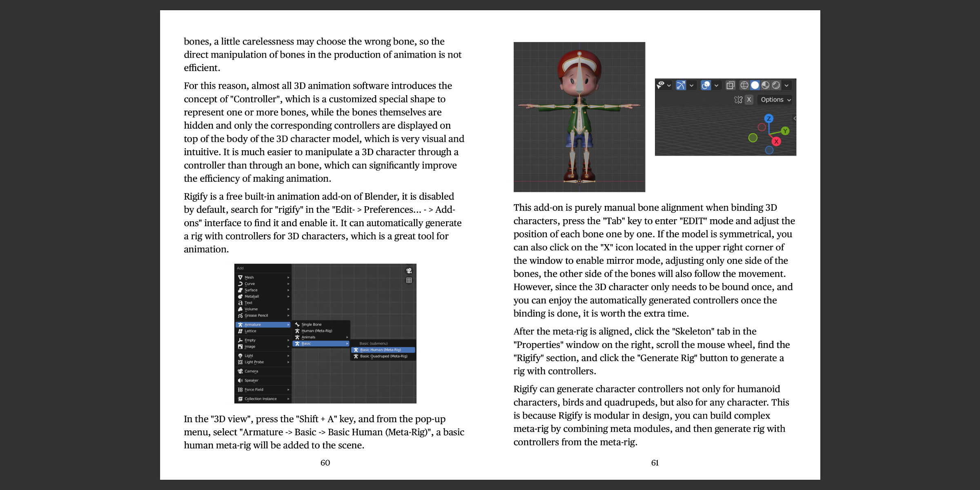The height and width of the screenshot is (490, 980).
Task: Switch to material preview shading icon
Action: pos(765,85)
